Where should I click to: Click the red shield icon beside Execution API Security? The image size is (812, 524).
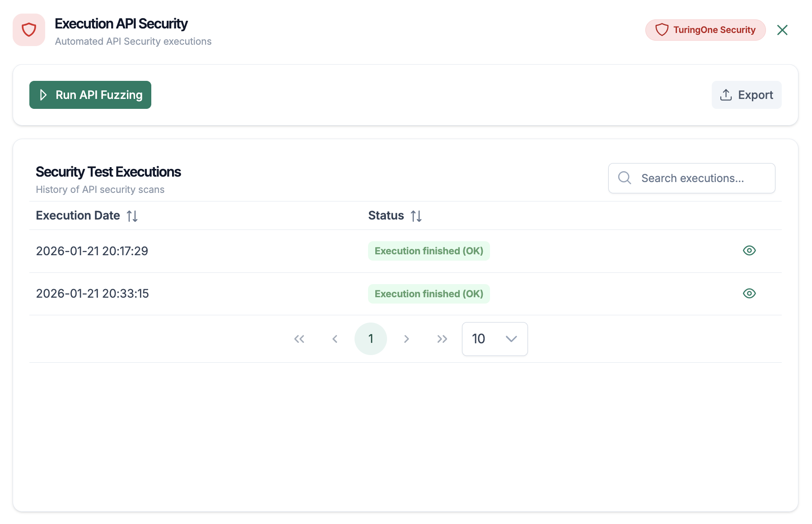point(29,30)
